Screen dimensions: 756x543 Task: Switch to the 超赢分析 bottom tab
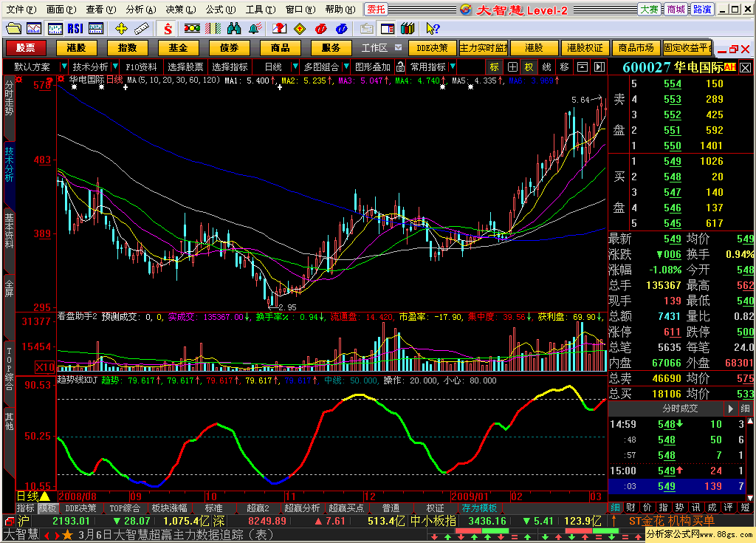point(302,508)
